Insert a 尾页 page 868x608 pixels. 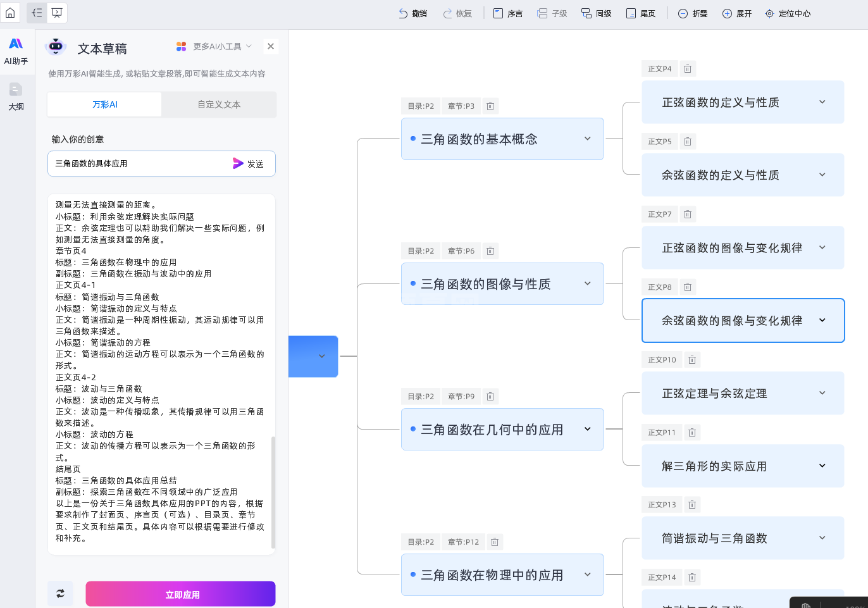(x=640, y=13)
